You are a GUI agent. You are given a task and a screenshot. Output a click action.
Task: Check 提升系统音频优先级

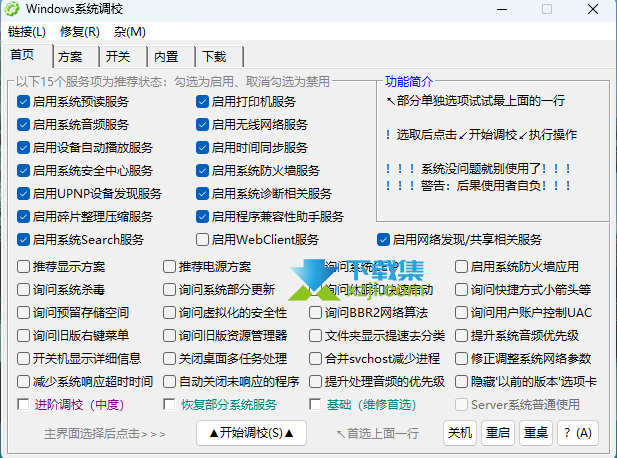(x=461, y=336)
